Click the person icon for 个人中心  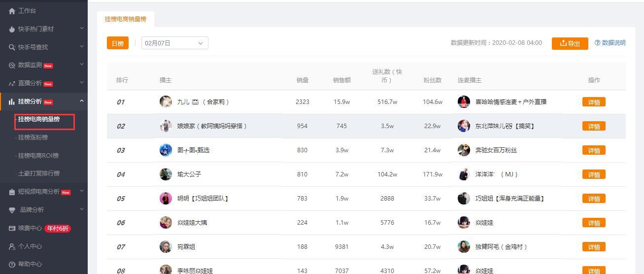click(12, 246)
